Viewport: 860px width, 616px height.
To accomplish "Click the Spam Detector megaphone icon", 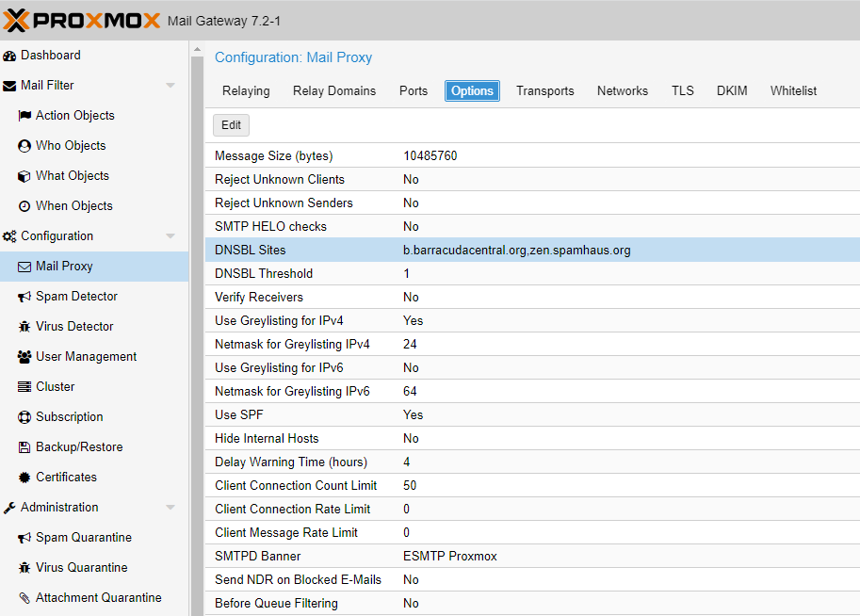I will [x=24, y=297].
